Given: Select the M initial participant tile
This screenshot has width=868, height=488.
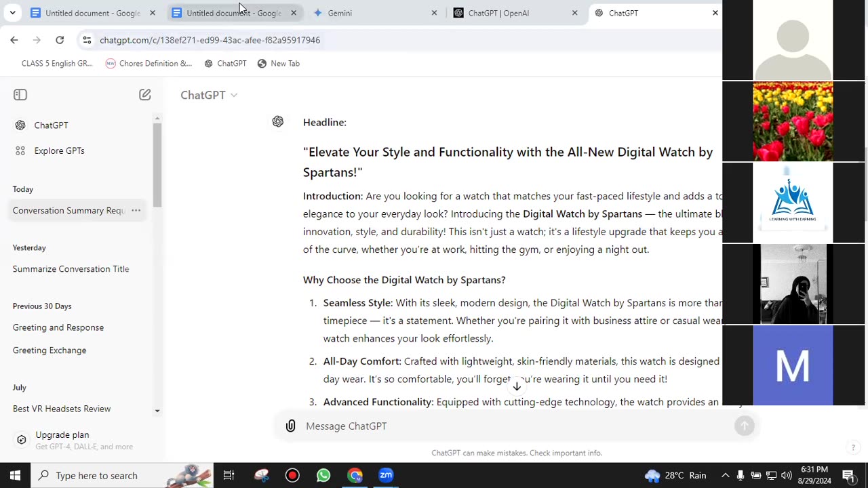Looking at the screenshot, I should pyautogui.click(x=793, y=365).
